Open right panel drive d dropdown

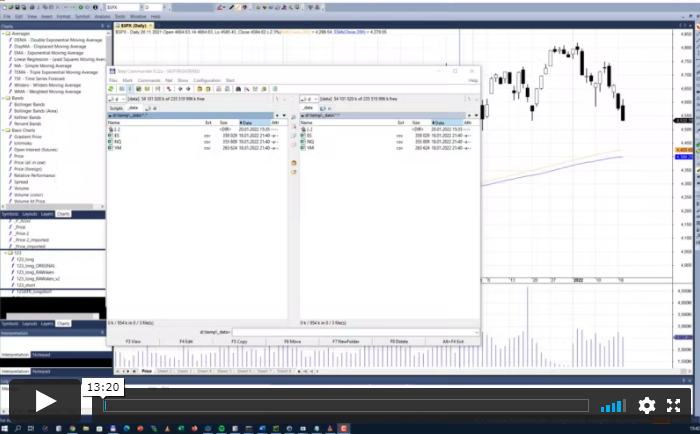(x=309, y=99)
